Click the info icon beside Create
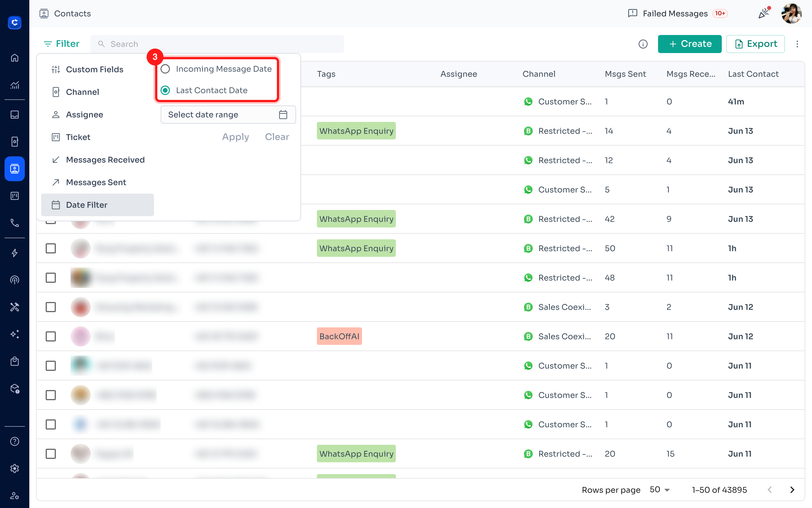Viewport: 812px width, 508px height. click(643, 44)
